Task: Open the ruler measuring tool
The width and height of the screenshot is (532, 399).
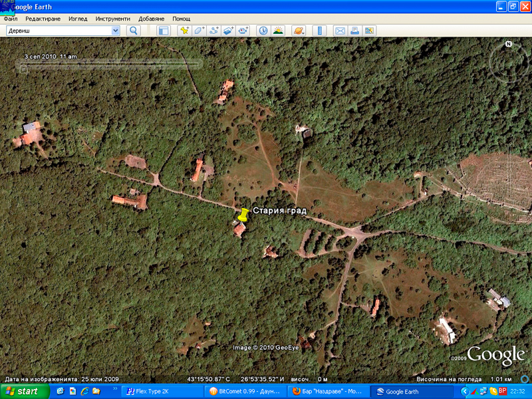Action: [x=319, y=31]
